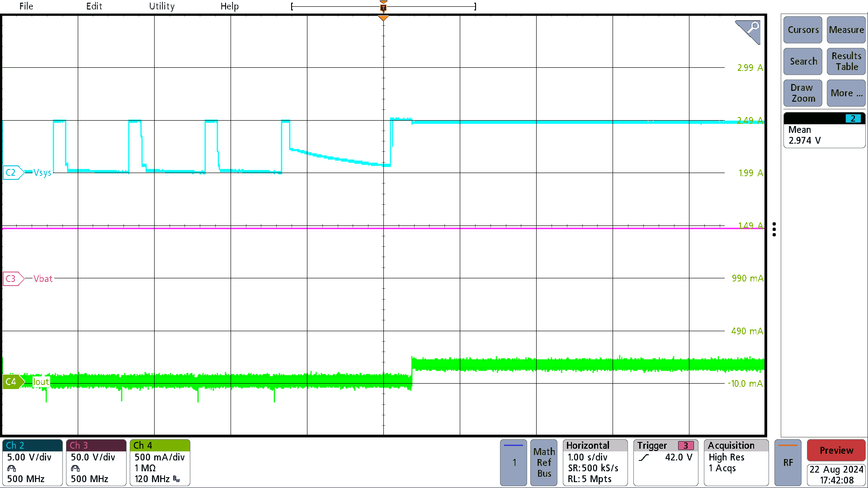Image resolution: width=868 pixels, height=488 pixels.
Task: Toggle the Ch 3 channel display
Action: point(96,463)
